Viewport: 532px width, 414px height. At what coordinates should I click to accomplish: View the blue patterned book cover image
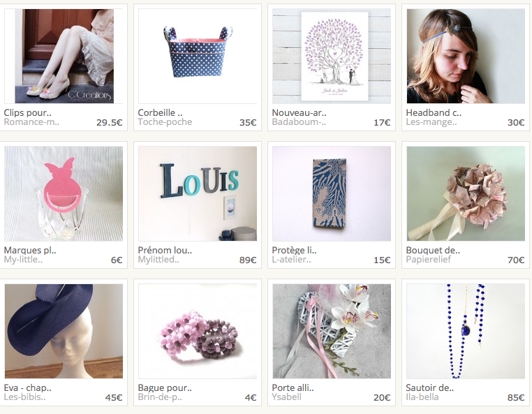tap(332, 193)
